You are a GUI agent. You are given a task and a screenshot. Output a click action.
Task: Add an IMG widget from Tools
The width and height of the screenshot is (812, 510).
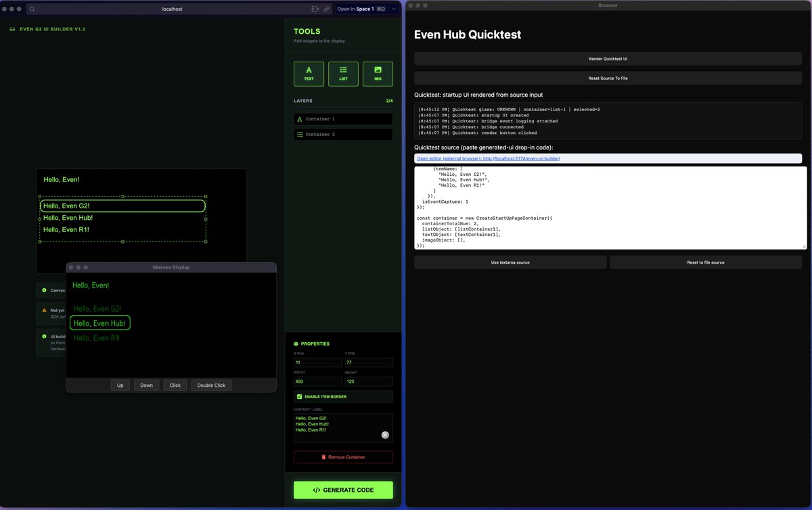coord(378,74)
